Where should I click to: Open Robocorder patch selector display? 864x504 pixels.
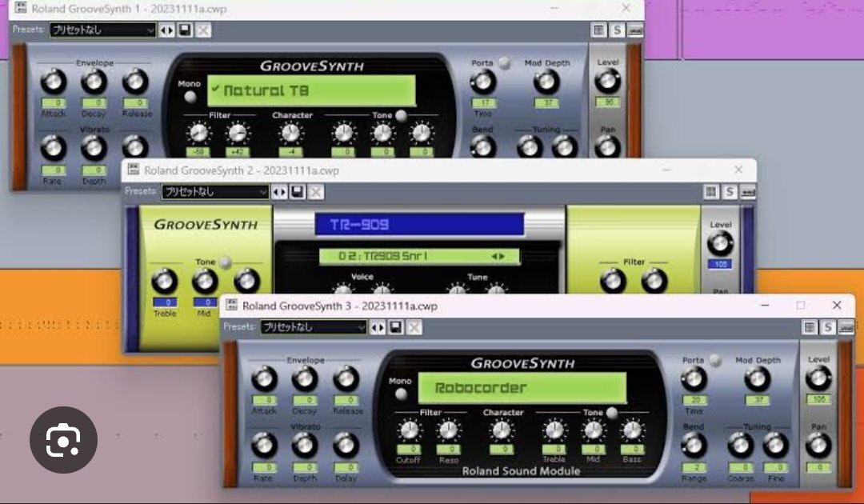(x=522, y=388)
